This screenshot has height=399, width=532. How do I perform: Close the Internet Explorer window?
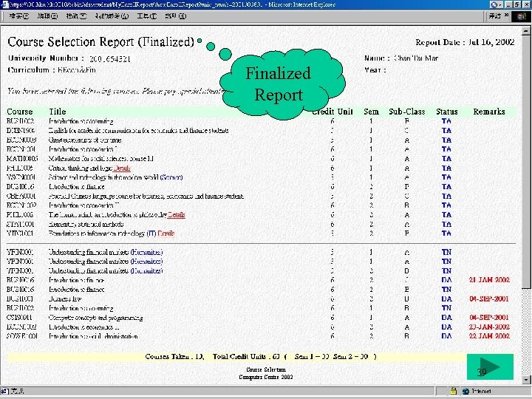click(525, 4)
